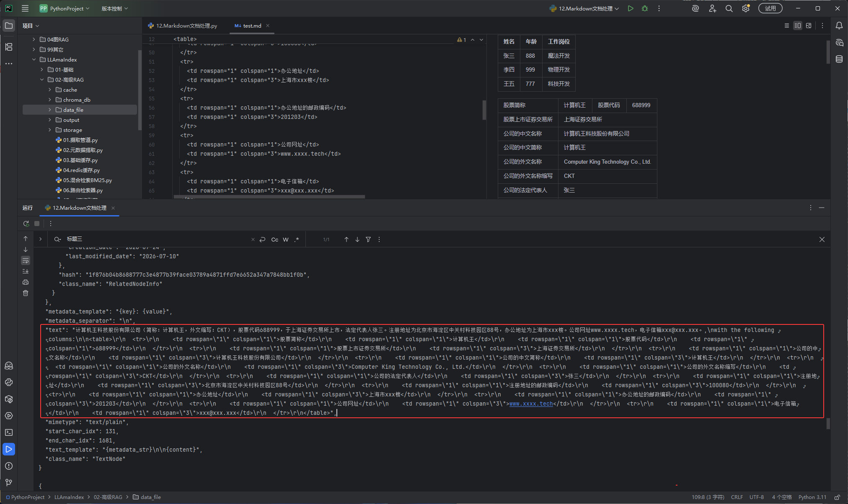
Task: Stop the running process
Action: coord(37,224)
